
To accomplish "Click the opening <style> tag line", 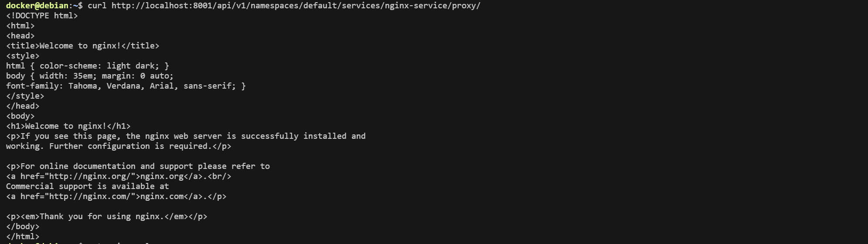I will 23,56.
